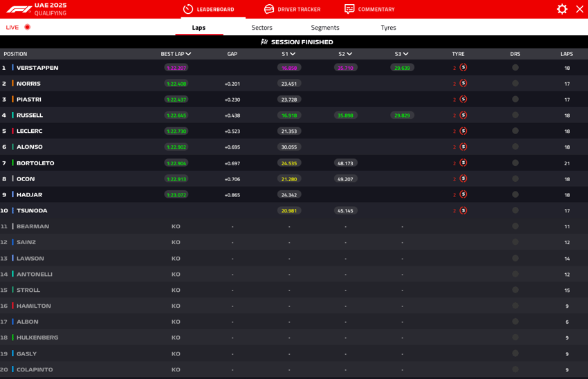Switch to the Leaderboard tab
Viewport: 588px width, 379px height.
[x=208, y=10]
